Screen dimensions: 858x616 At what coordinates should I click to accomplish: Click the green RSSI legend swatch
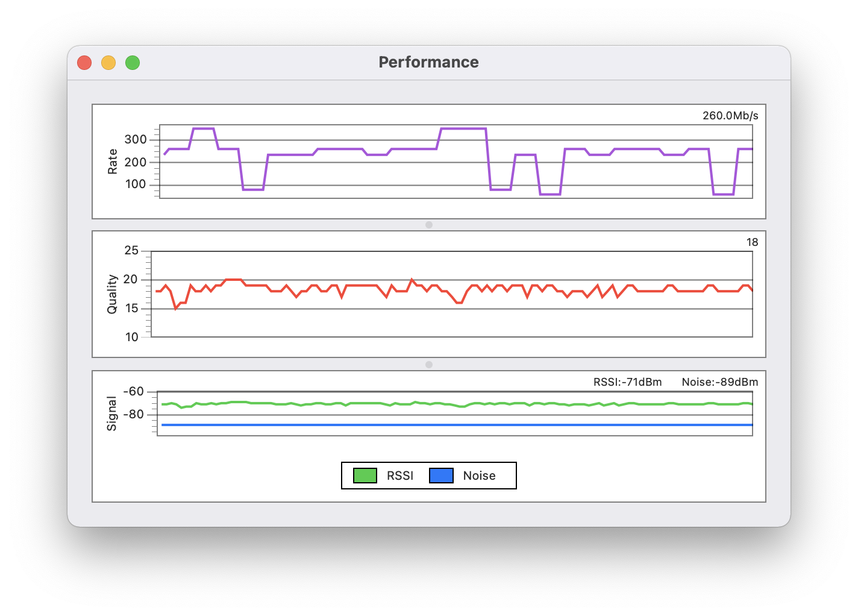(365, 476)
